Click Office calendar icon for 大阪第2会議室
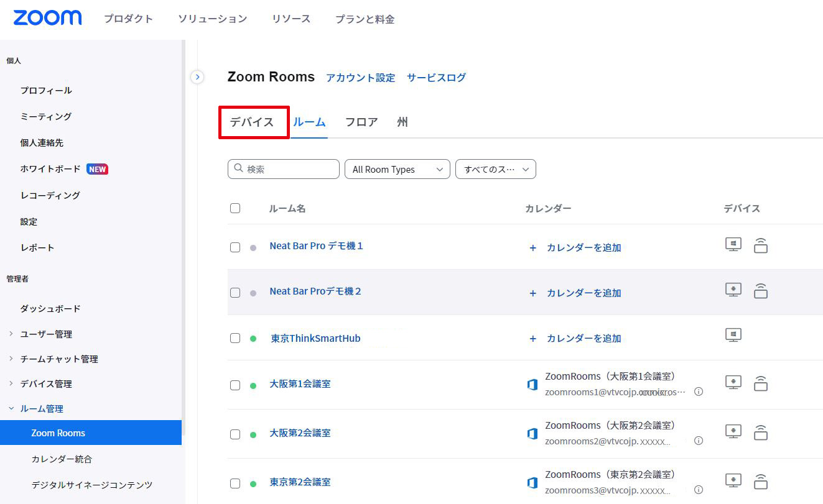Viewport: 823px width, 504px height. point(532,434)
